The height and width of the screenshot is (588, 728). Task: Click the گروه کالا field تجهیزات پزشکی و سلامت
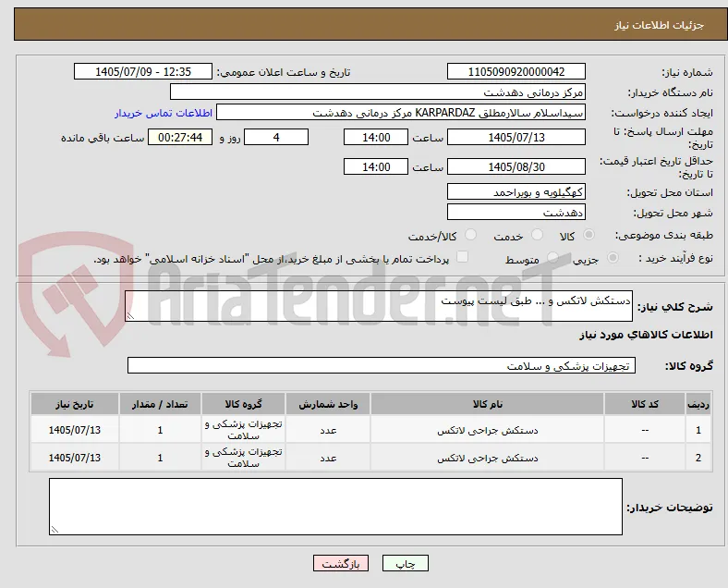coord(382,365)
